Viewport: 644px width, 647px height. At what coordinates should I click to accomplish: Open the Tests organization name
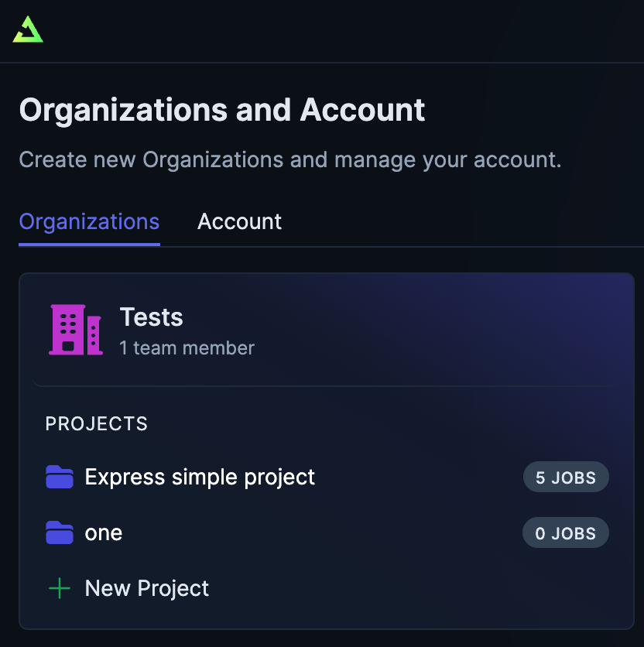point(152,317)
